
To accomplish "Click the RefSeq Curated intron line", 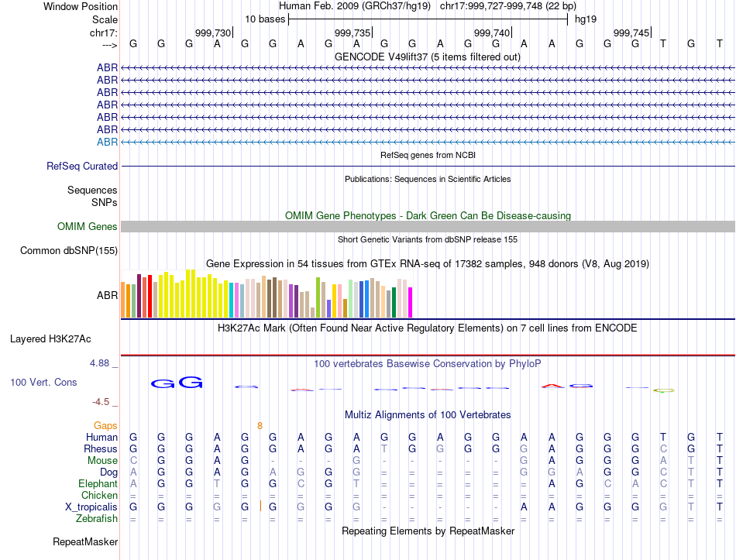I will (428, 167).
